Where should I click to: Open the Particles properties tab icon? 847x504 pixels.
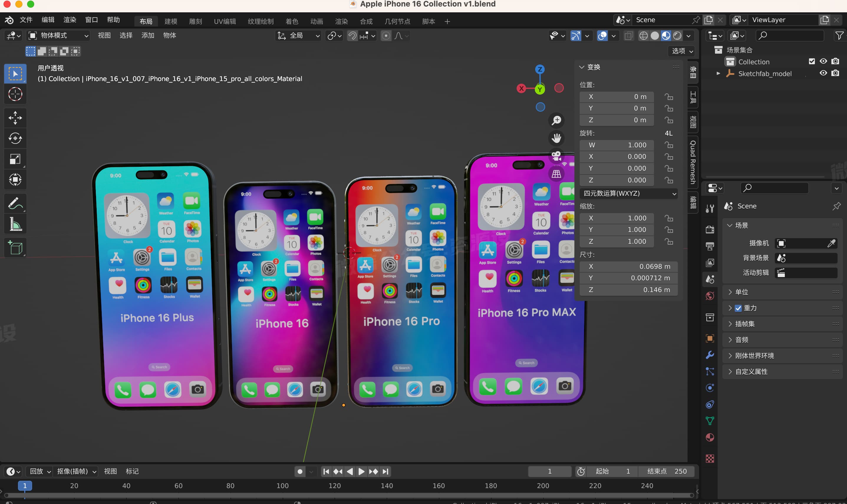point(710,371)
